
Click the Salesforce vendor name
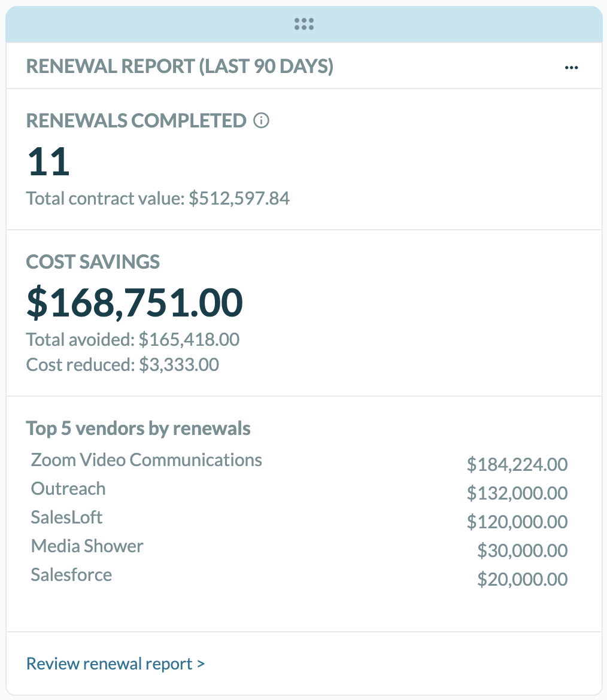(72, 575)
